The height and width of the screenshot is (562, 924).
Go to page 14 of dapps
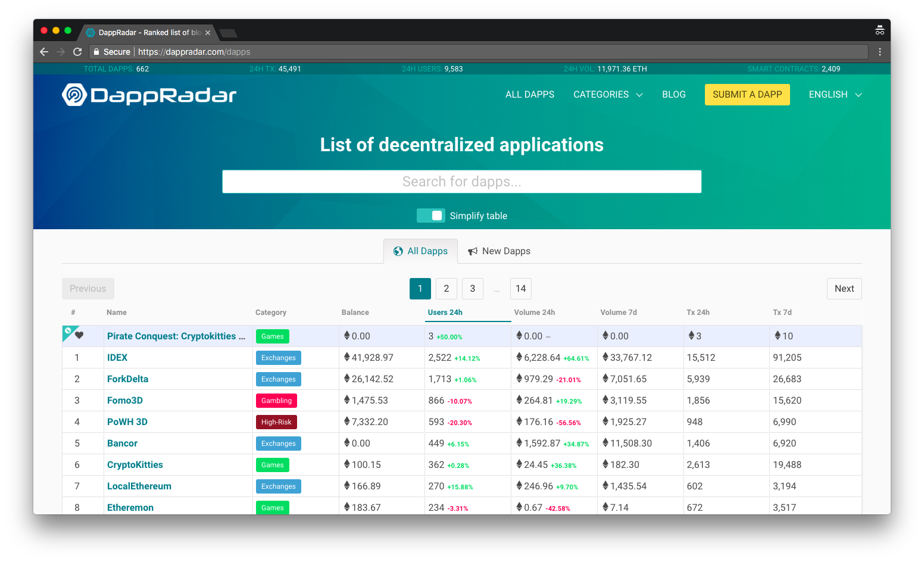tap(521, 289)
